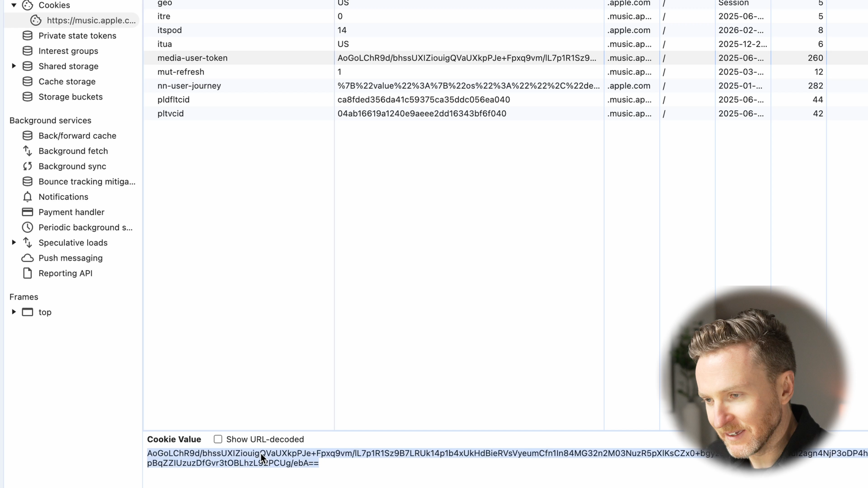
Task: Click the Cache storage database icon
Action: click(x=27, y=81)
